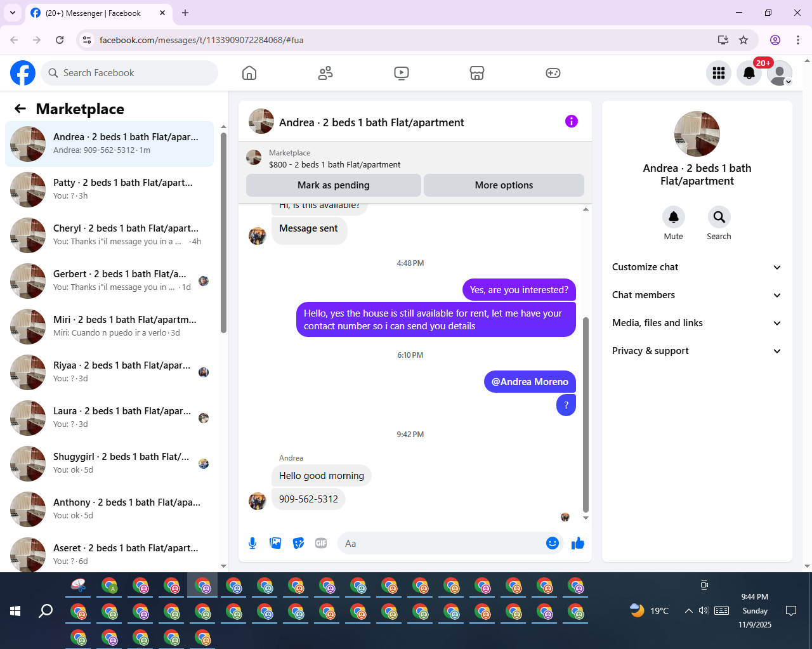Open the Shugygirl conversation in the list

(x=109, y=464)
